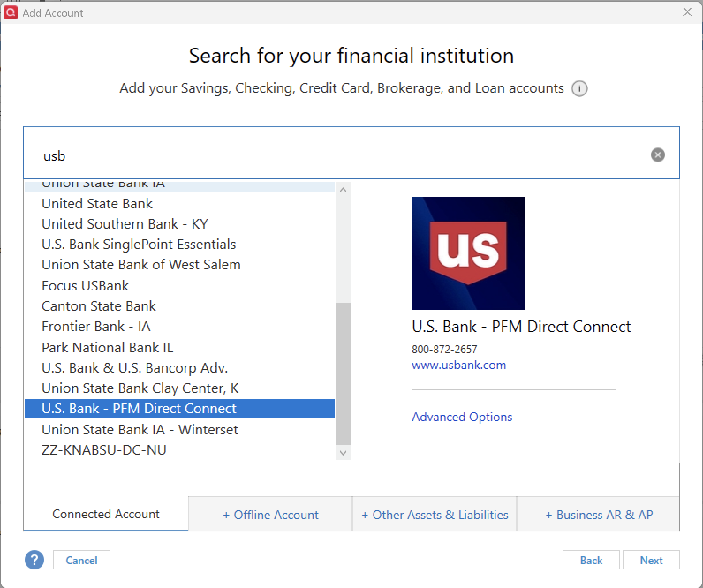Select highlighted U.S. Bank - PFM Direct Connect row
The width and height of the screenshot is (703, 588).
(x=180, y=408)
